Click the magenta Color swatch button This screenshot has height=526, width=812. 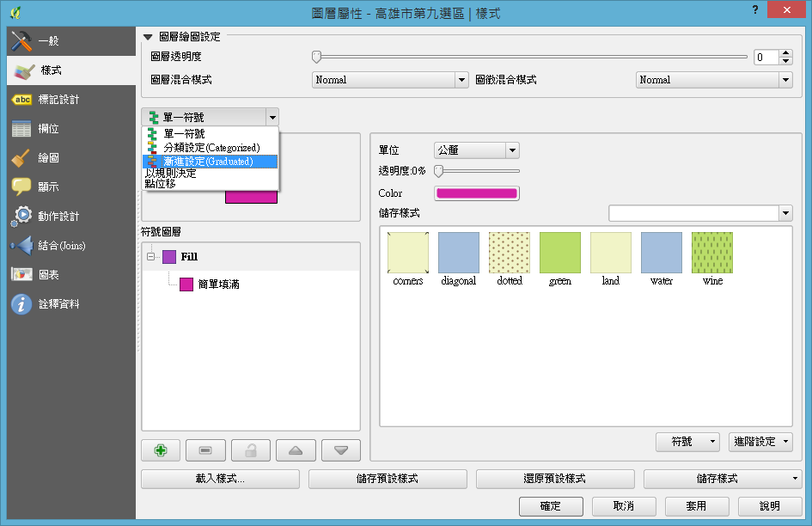click(477, 193)
